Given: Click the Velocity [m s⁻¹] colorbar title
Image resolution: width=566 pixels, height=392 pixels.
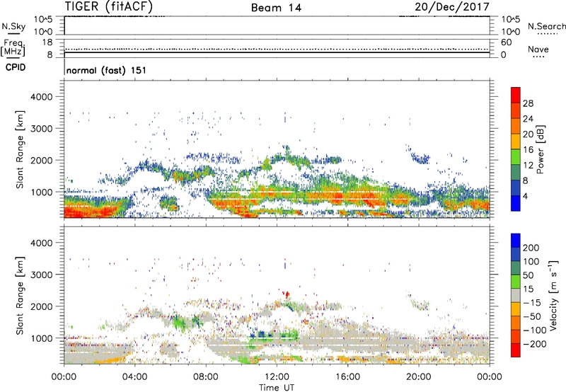Looking at the screenshot, I should (x=553, y=296).
